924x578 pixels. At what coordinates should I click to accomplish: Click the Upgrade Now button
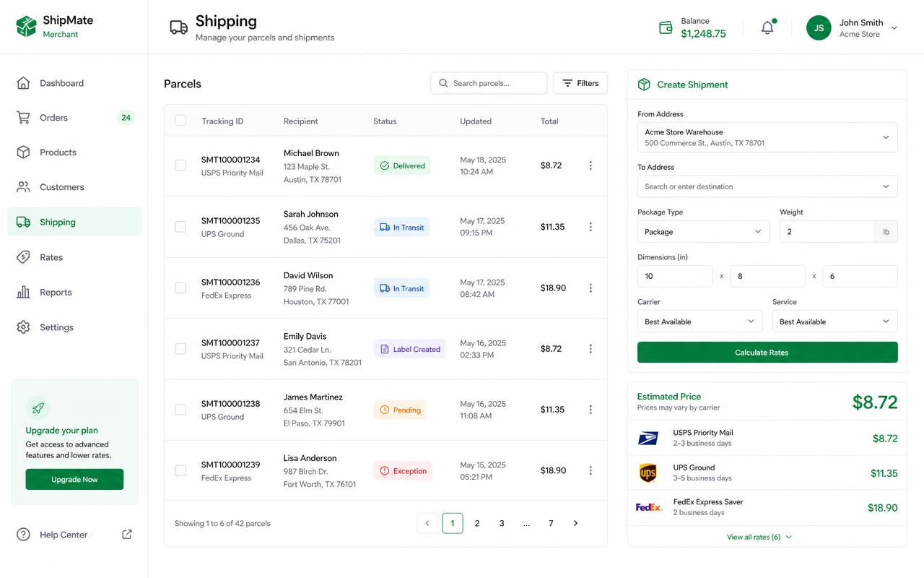pos(74,479)
